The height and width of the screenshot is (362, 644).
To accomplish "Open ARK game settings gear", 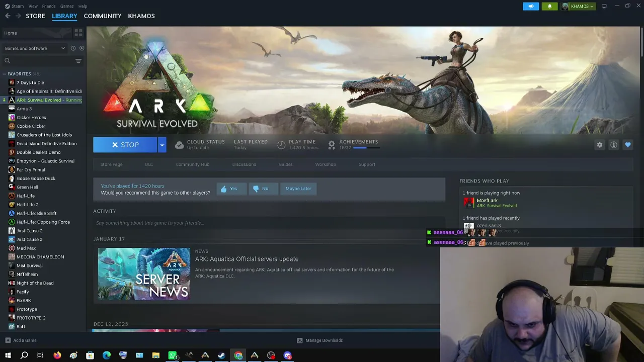I will click(600, 145).
